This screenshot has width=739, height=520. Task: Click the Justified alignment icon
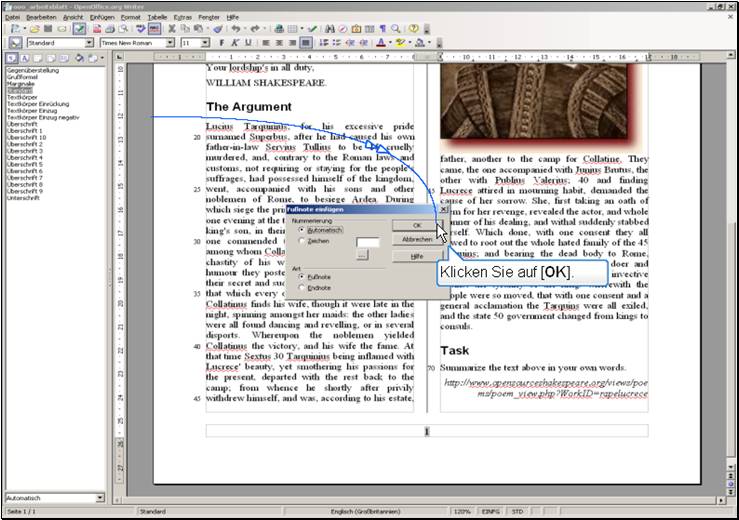pos(305,44)
